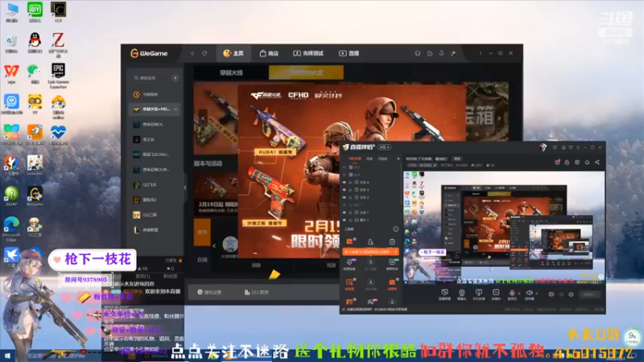Toggle visibility of the 图片 1 source
The height and width of the screenshot is (362, 644).
(x=345, y=220)
